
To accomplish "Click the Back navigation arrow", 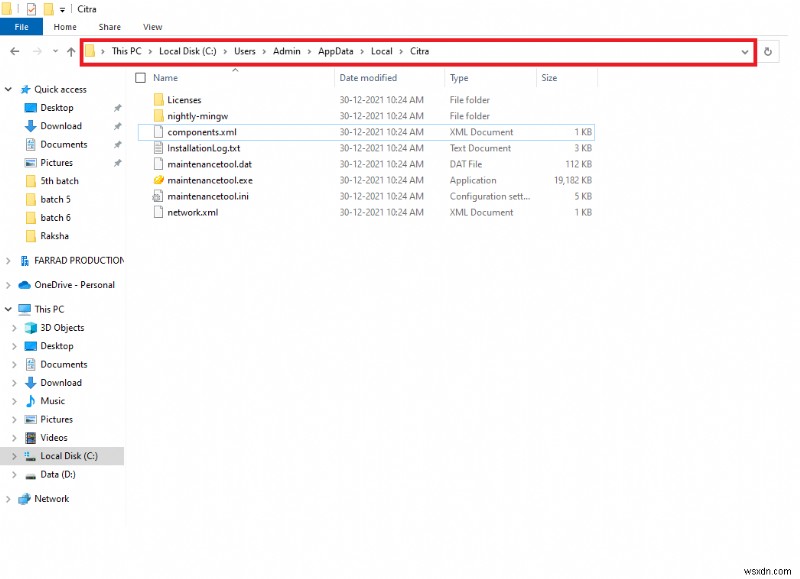I will pos(15,51).
